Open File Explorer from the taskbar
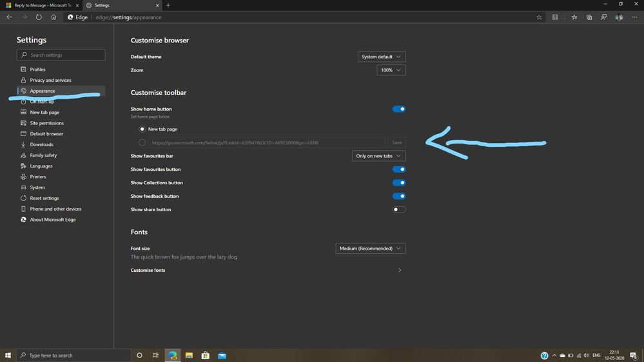This screenshot has height=362, width=644. 189,355
